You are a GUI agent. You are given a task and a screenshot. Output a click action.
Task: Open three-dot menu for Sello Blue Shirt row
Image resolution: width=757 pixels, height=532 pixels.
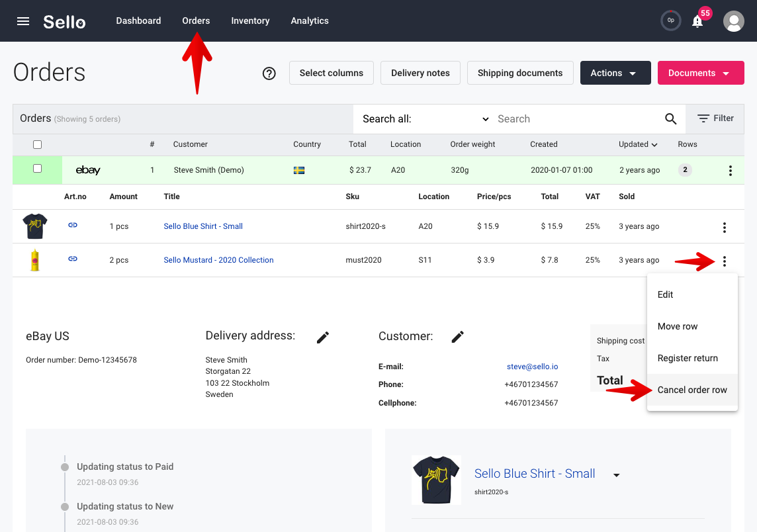coord(724,228)
